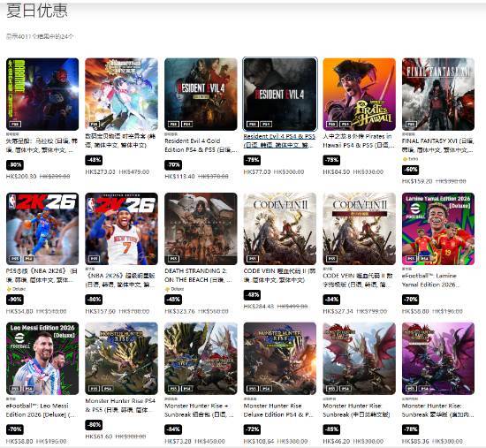Open the eFootball Lamine Yamal Edition thumbnail
Viewport: 486px width, 448px height.
[x=438, y=229]
